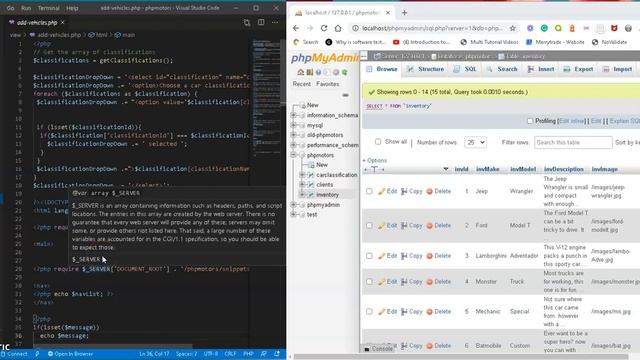Select the checkbox for Jeep row
The width and height of the screenshot is (640, 360).
pos(369,191)
